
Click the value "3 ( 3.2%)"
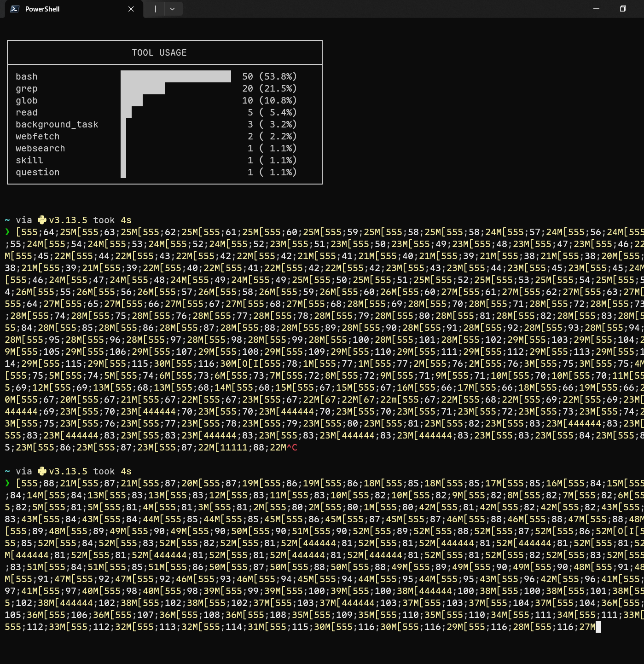point(273,124)
